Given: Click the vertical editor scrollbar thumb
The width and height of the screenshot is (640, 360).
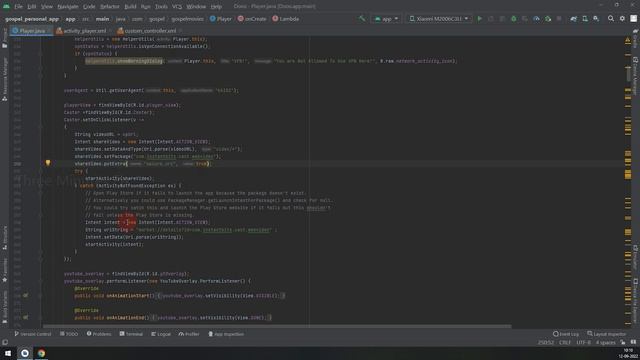Looking at the screenshot, I should pos(629,73).
